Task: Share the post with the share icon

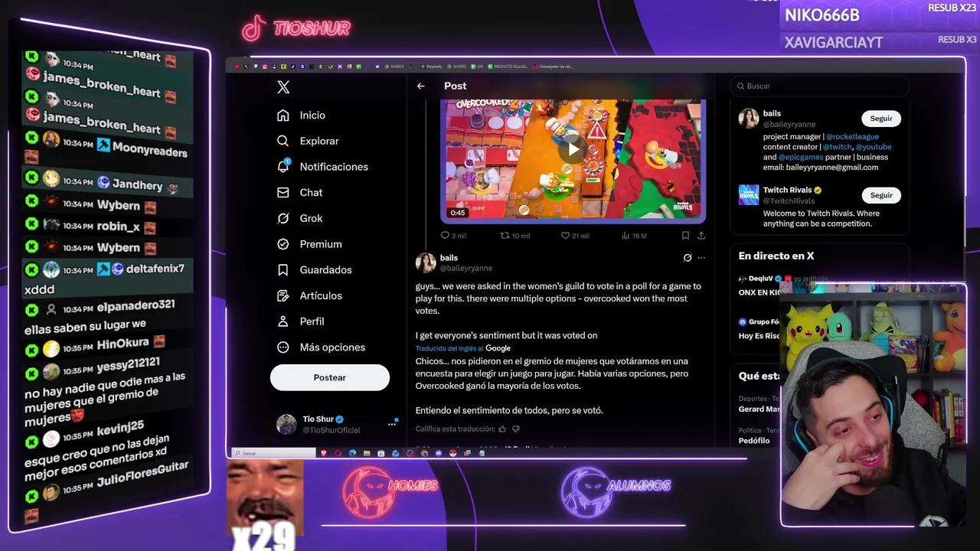Action: point(701,236)
